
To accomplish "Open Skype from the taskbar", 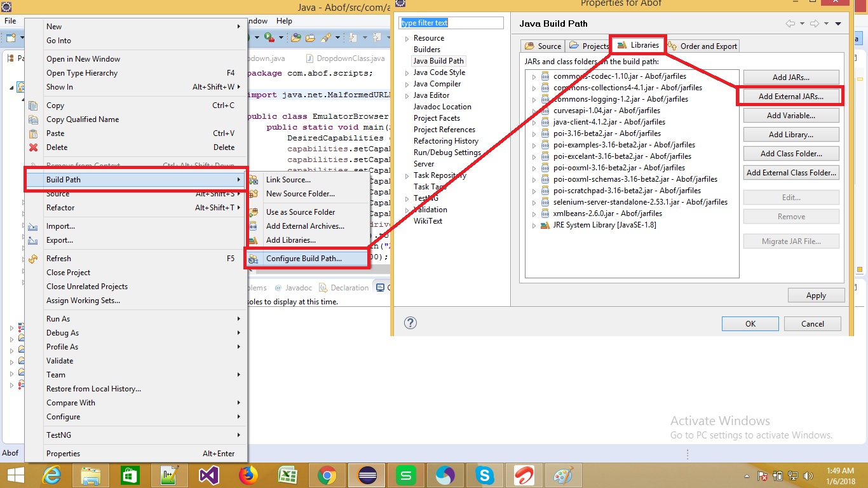I will [485, 475].
